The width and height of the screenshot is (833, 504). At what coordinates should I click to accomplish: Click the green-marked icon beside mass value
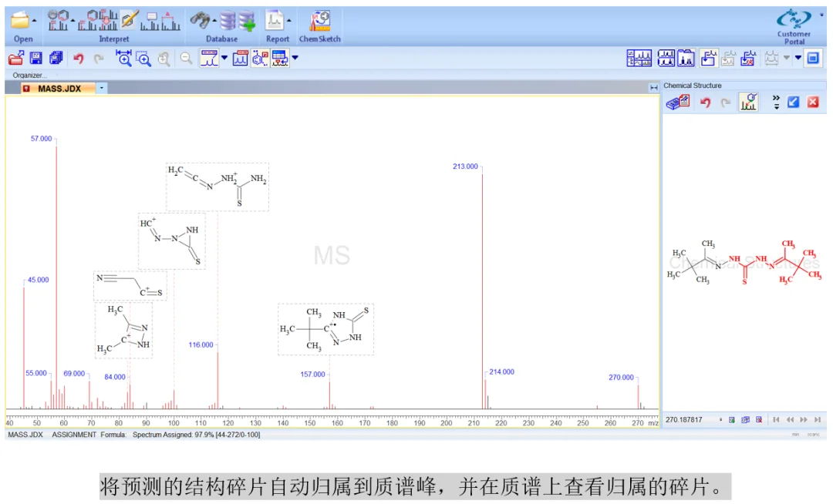tap(732, 420)
